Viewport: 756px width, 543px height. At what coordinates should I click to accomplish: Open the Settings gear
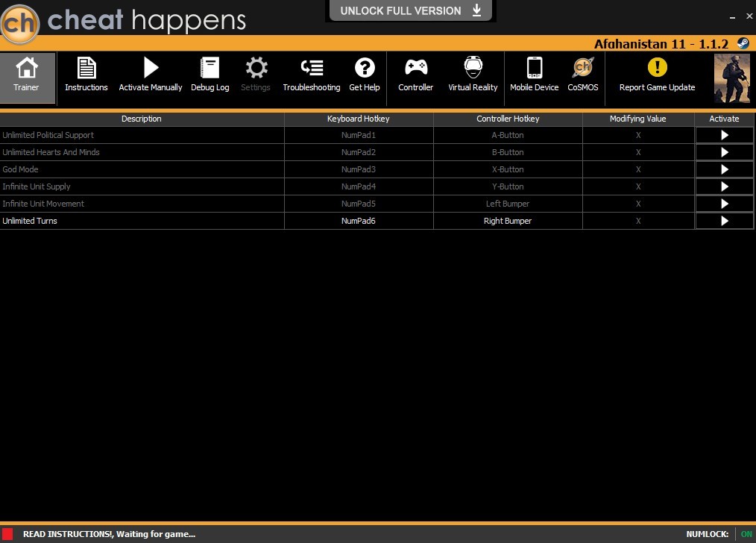256,75
